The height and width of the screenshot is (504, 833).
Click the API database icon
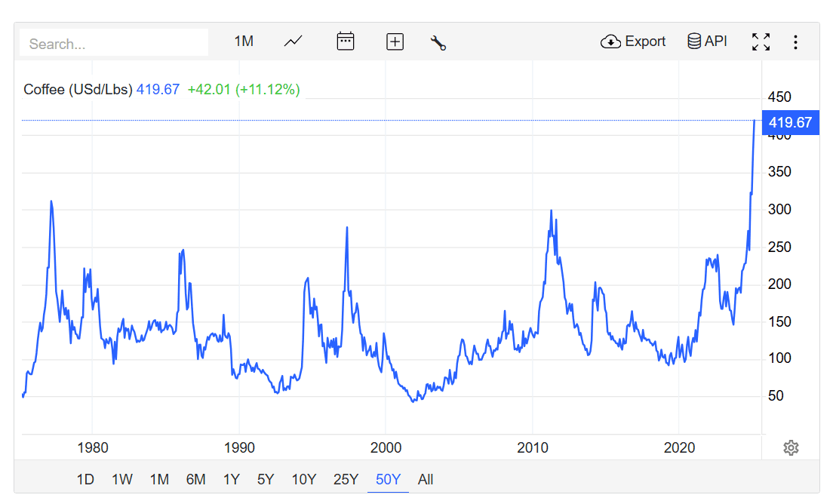point(694,41)
